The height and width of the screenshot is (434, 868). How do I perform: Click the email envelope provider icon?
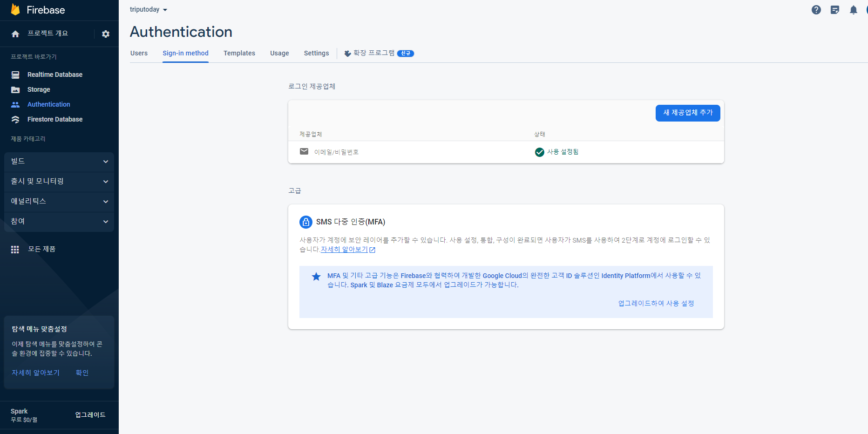pyautogui.click(x=304, y=151)
